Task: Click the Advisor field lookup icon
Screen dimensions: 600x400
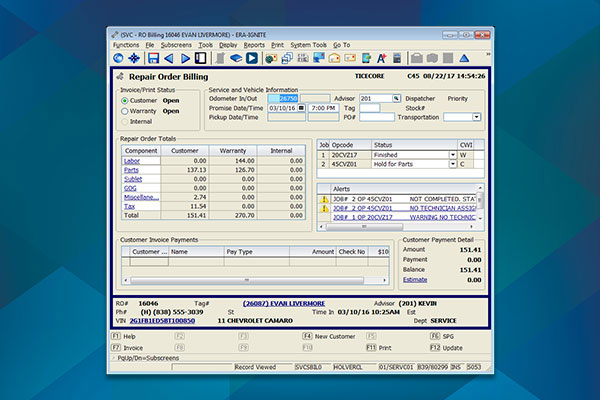Action: pos(396,99)
